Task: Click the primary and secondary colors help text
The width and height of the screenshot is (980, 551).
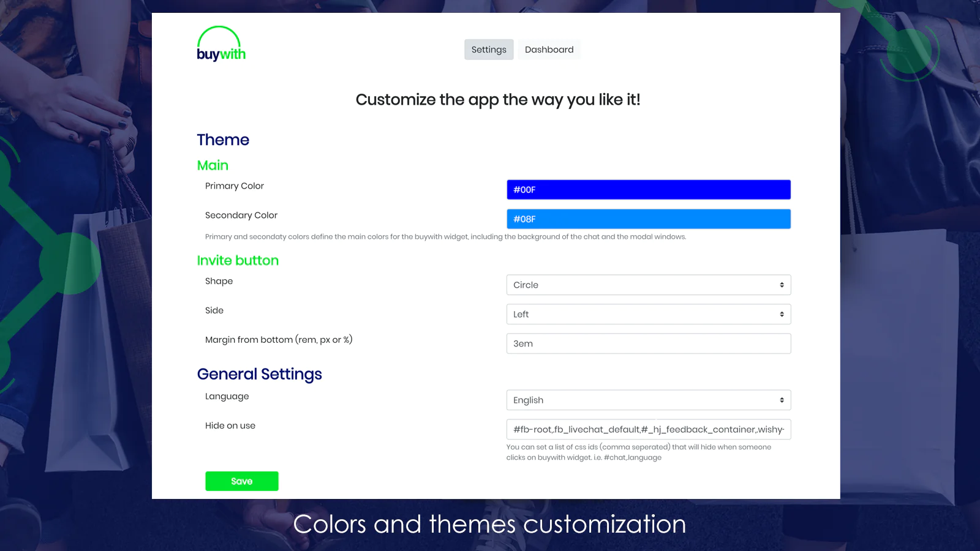Action: click(x=445, y=237)
